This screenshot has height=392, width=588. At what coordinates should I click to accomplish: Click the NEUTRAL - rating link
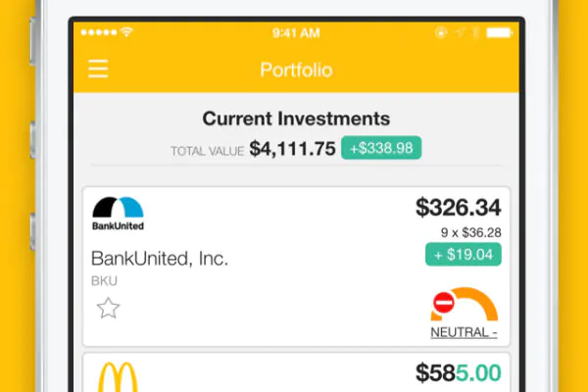click(464, 332)
